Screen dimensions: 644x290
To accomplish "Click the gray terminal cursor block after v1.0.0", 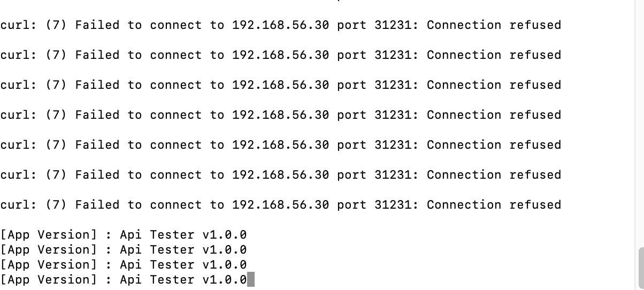I will click(251, 279).
